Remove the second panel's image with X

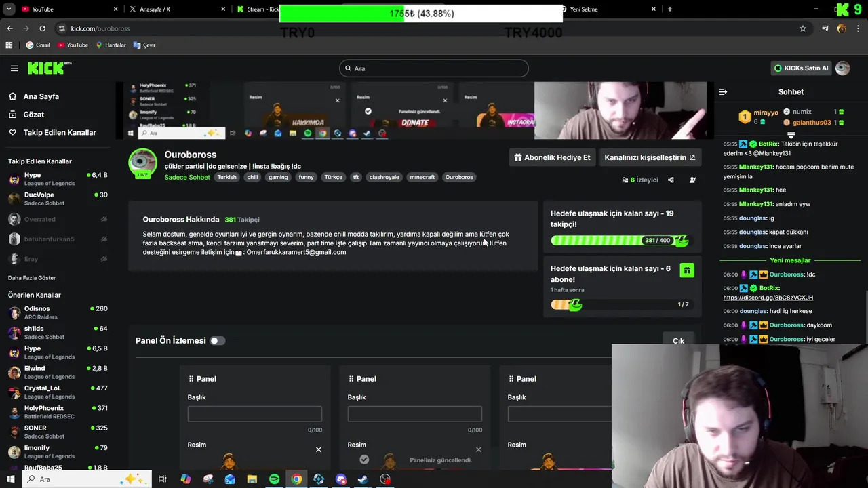[x=478, y=449]
